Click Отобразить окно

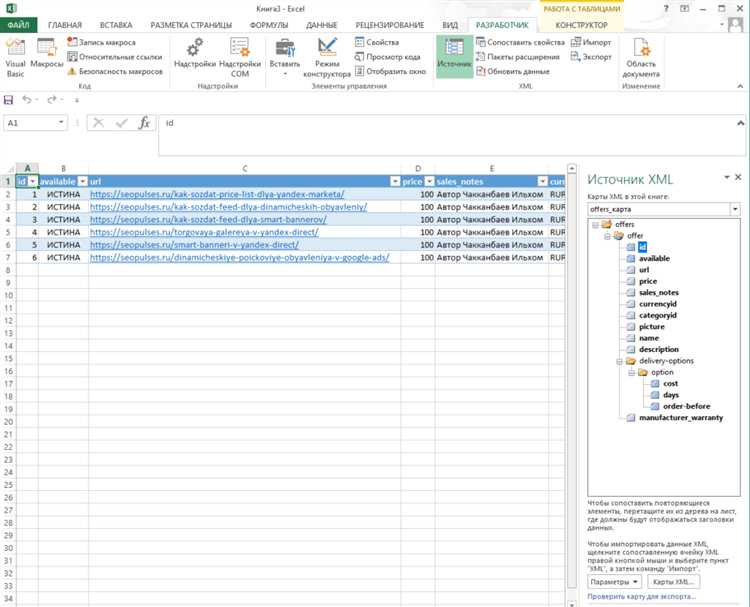pyautogui.click(x=390, y=71)
